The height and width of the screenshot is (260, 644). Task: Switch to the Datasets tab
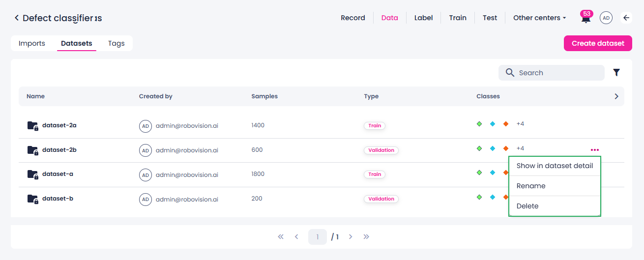point(77,43)
